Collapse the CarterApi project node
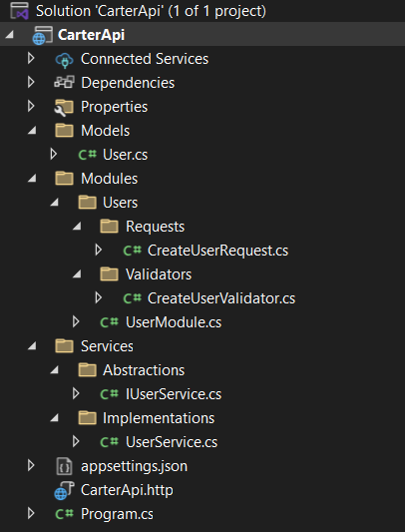The image size is (405, 532). point(9,34)
